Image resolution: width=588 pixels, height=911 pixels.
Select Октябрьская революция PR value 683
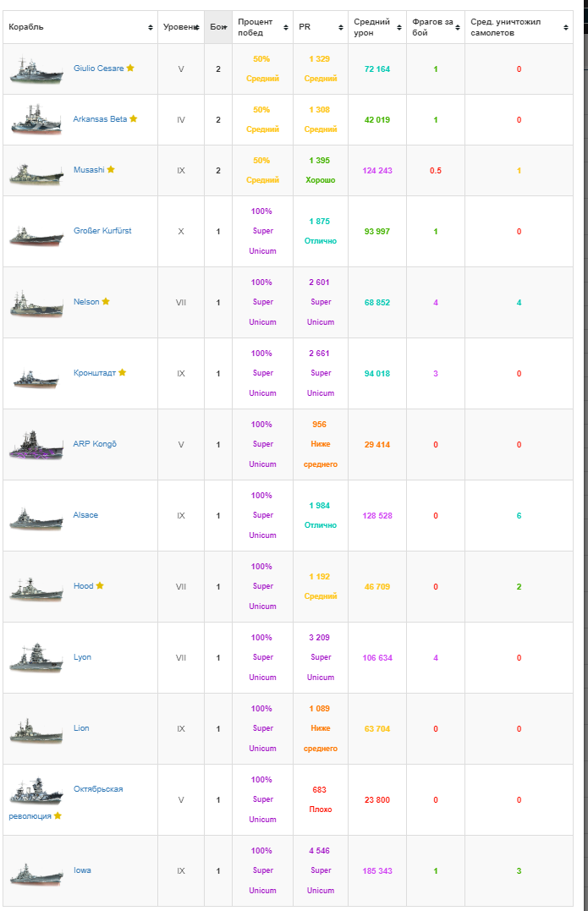point(319,789)
